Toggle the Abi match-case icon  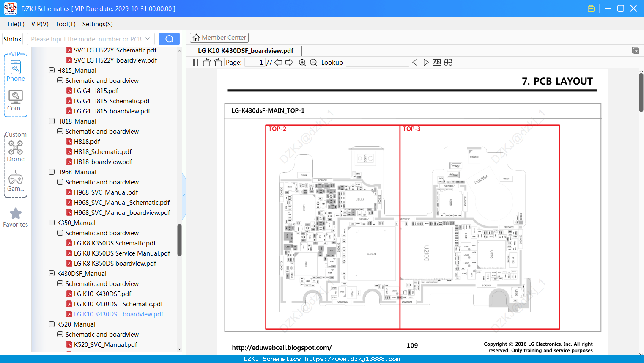point(437,63)
